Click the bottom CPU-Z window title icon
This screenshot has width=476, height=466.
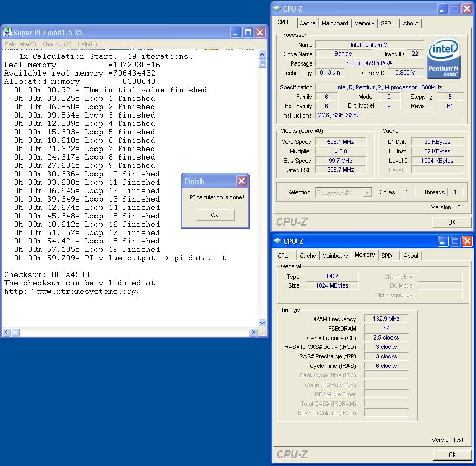278,241
